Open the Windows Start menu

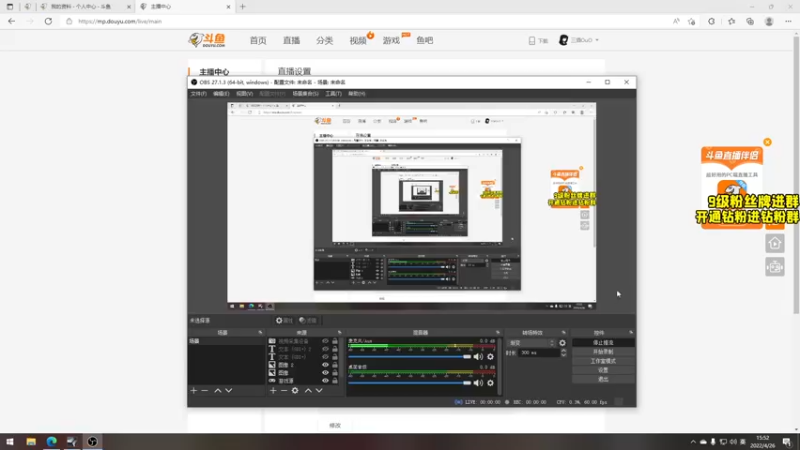pyautogui.click(x=10, y=441)
